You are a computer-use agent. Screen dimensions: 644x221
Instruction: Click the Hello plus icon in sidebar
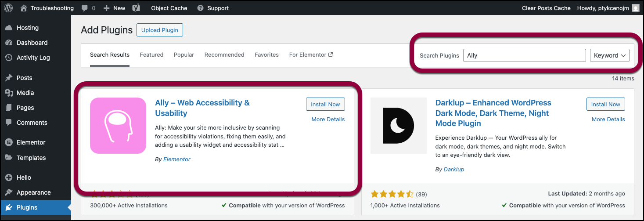[x=8, y=178]
